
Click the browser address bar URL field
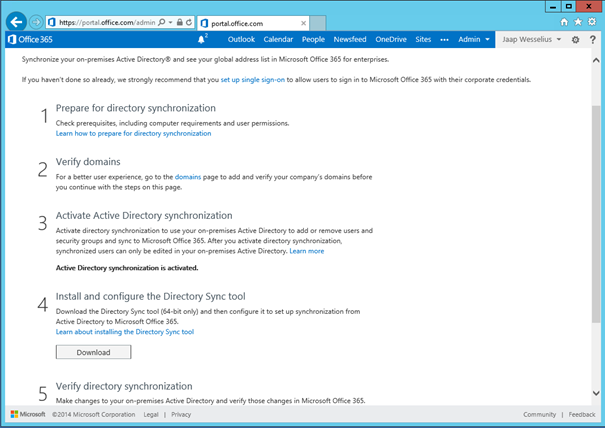(x=100, y=21)
